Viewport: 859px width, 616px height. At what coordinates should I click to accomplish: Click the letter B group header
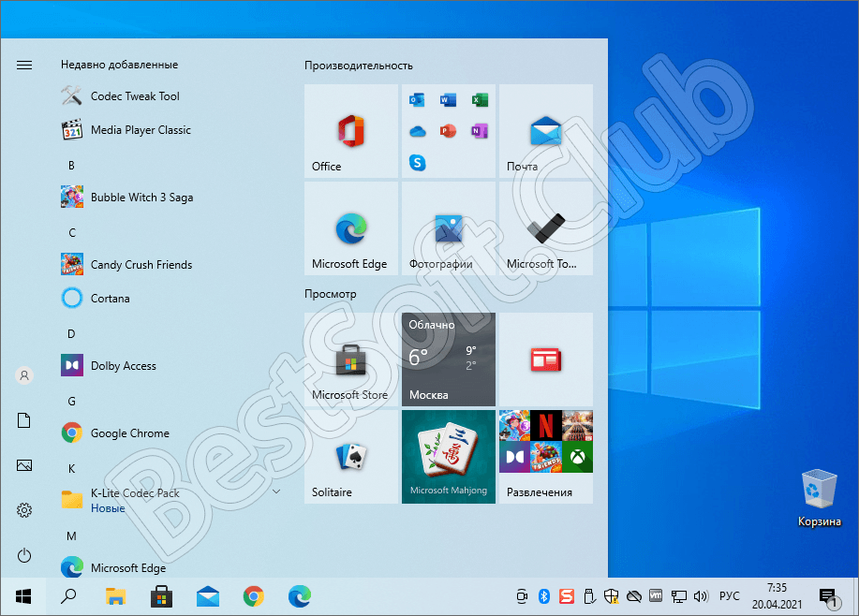pos(71,166)
